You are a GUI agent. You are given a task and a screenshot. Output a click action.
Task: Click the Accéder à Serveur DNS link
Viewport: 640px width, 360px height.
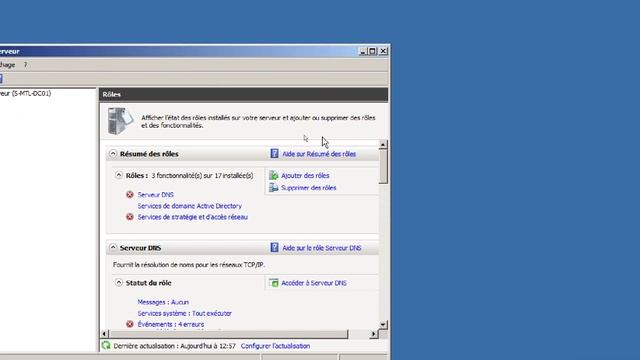(x=314, y=283)
